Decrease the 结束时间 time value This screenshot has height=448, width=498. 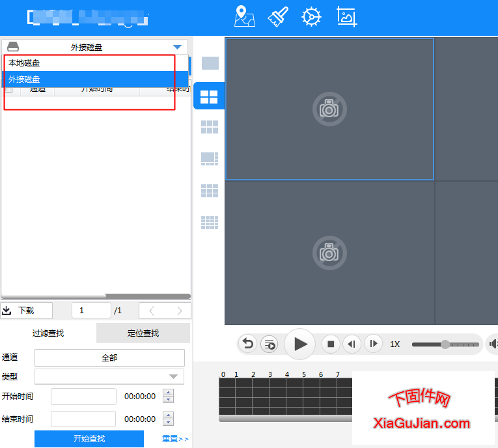coord(169,422)
